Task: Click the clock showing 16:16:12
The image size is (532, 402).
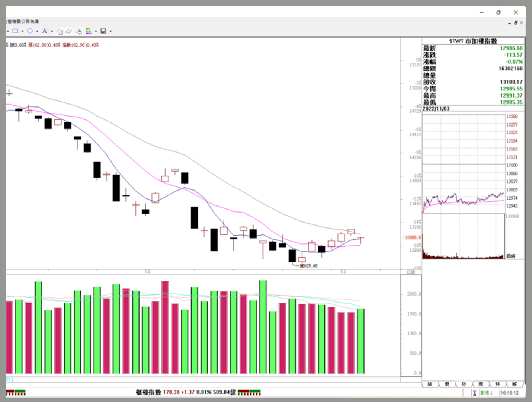Action: [509, 393]
